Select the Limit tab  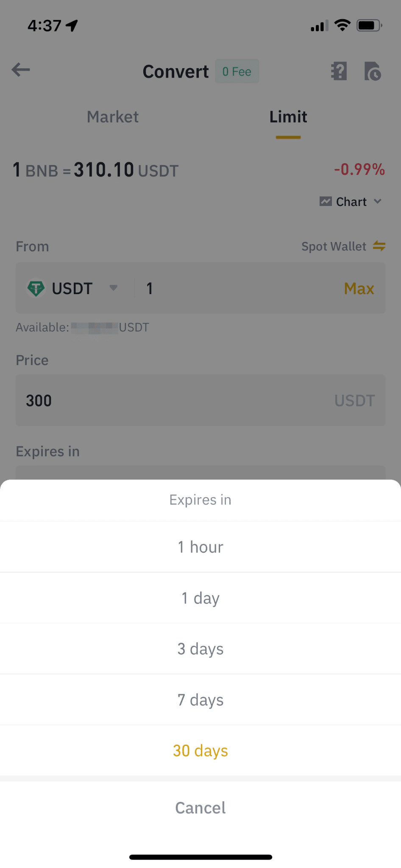tap(288, 117)
